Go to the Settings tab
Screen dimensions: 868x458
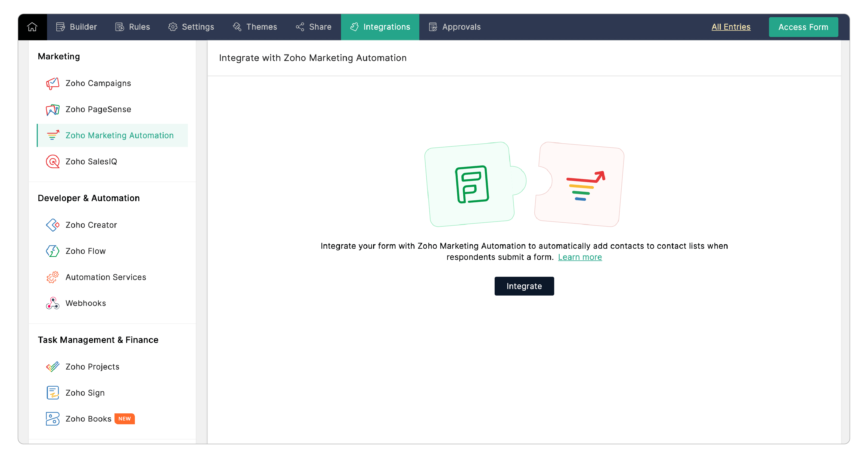pyautogui.click(x=191, y=27)
